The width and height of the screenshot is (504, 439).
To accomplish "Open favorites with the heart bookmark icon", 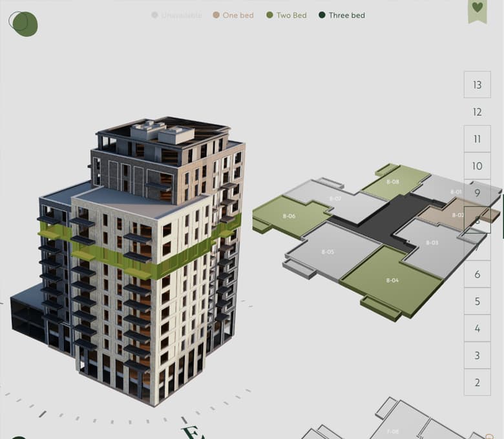I will point(477,9).
